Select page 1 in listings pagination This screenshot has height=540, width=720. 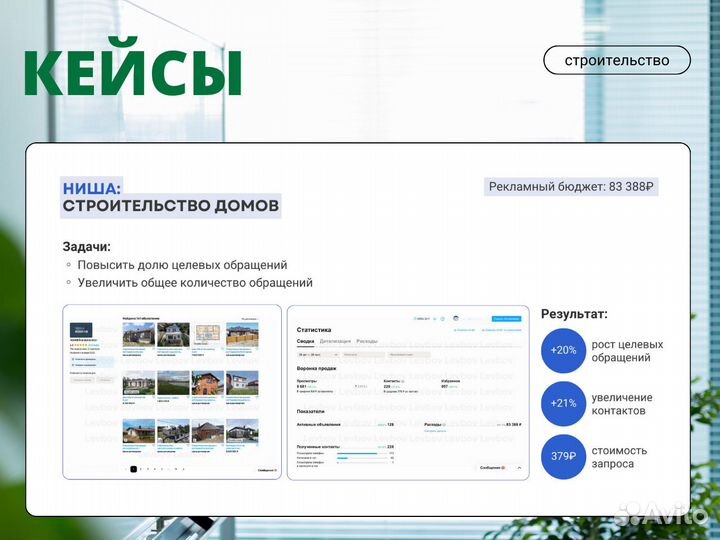click(x=134, y=469)
